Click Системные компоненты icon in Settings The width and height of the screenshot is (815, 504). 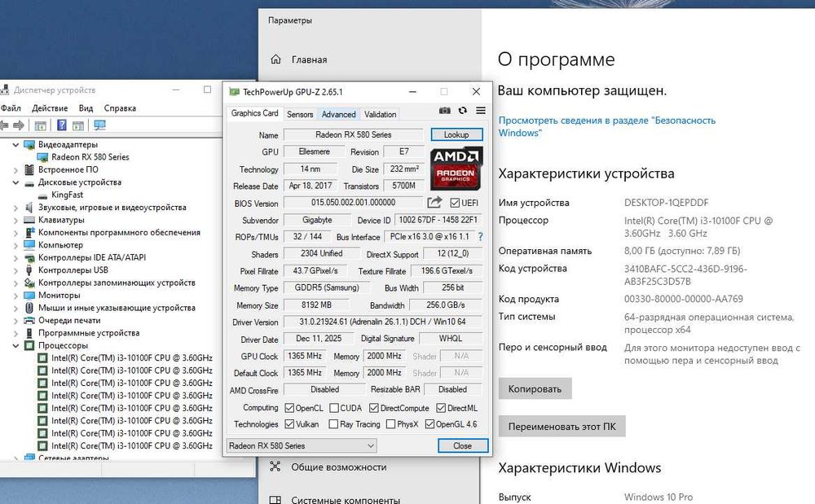[x=275, y=501]
